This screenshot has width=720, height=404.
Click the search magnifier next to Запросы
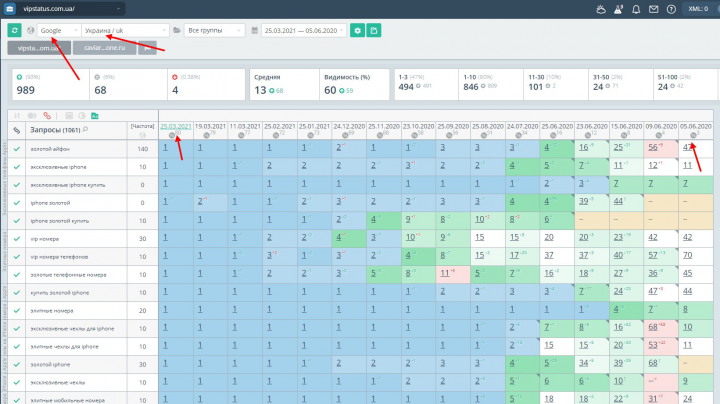(85, 130)
